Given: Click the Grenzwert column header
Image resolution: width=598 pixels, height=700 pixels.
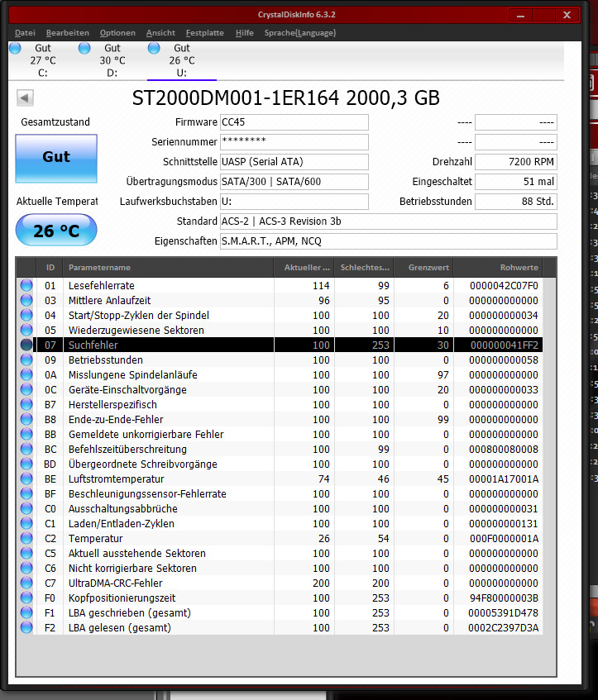Looking at the screenshot, I should [x=423, y=268].
